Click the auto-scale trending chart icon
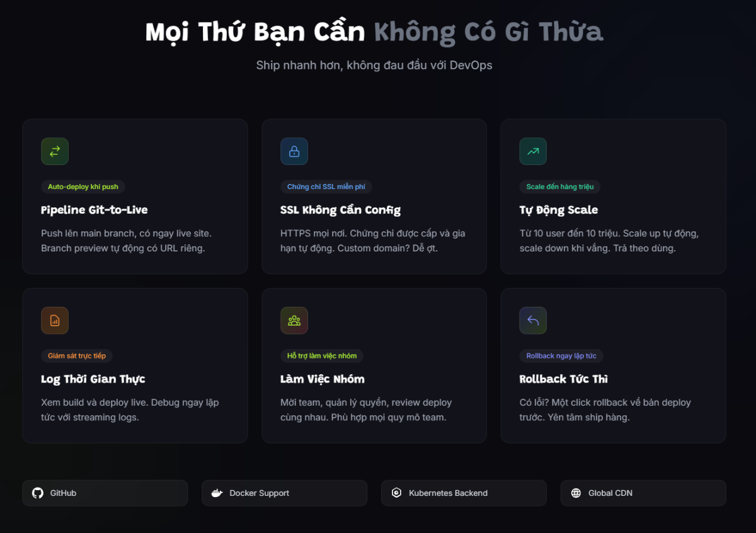The height and width of the screenshot is (533, 756). pyautogui.click(x=533, y=151)
